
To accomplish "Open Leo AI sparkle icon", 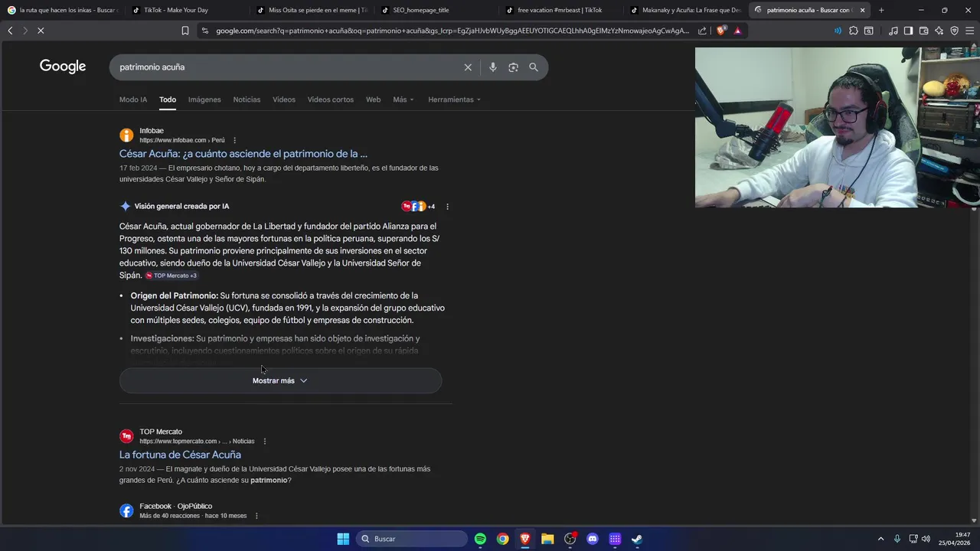I will pyautogui.click(x=939, y=31).
